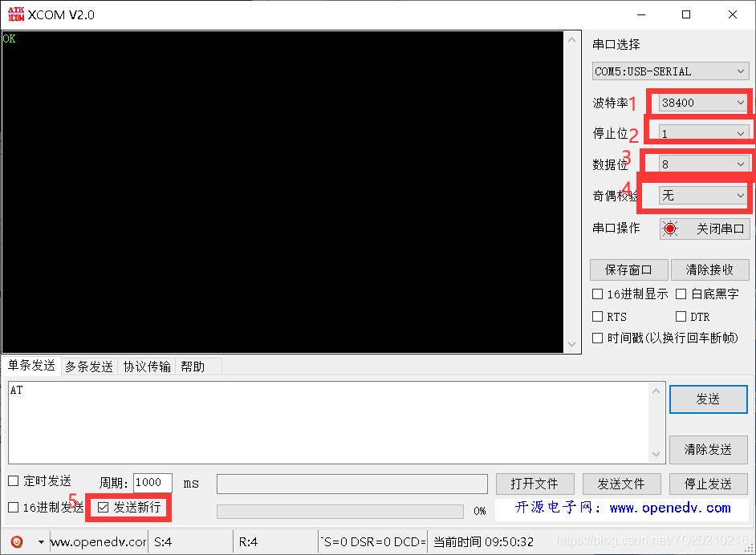Screen dimensions: 756x555
Task: Enable the 定时发送 checkbox
Action: coord(14,480)
